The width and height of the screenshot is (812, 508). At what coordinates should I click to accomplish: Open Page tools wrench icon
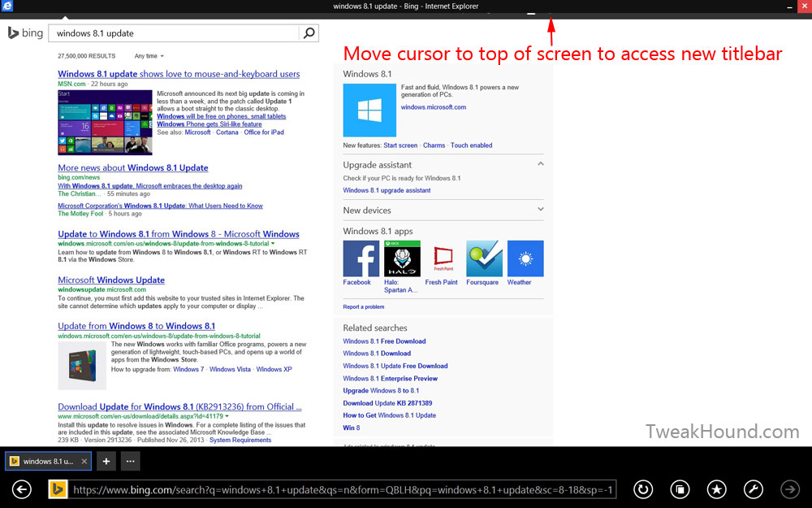[x=753, y=489]
